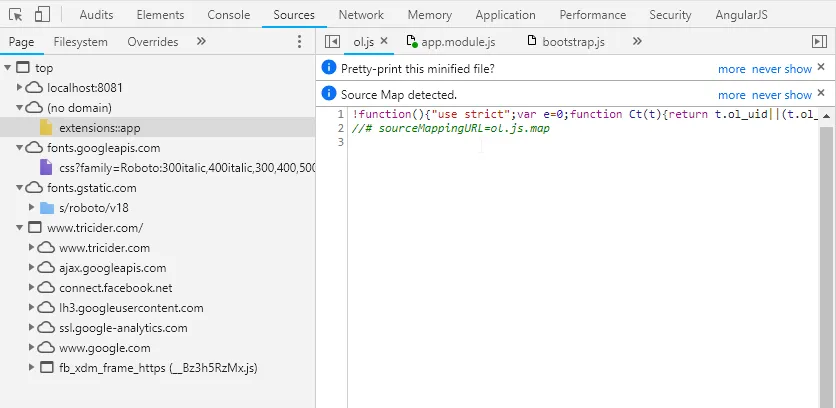Select the extensions::app file
Screen dimensions: 836x408
coord(100,127)
